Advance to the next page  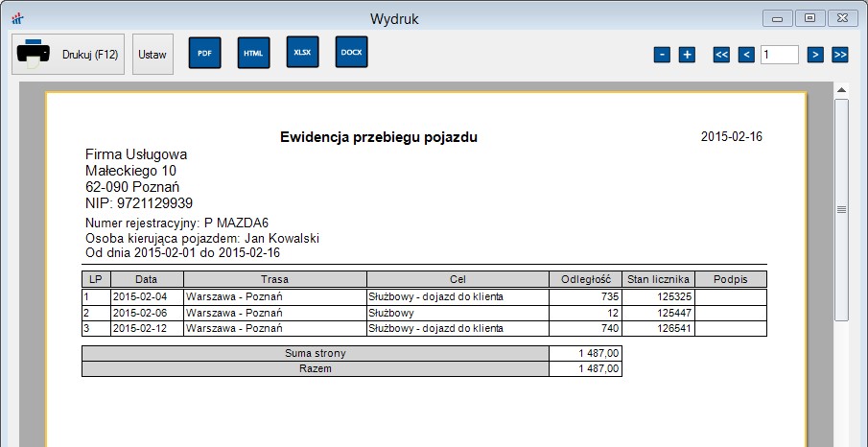pyautogui.click(x=815, y=55)
